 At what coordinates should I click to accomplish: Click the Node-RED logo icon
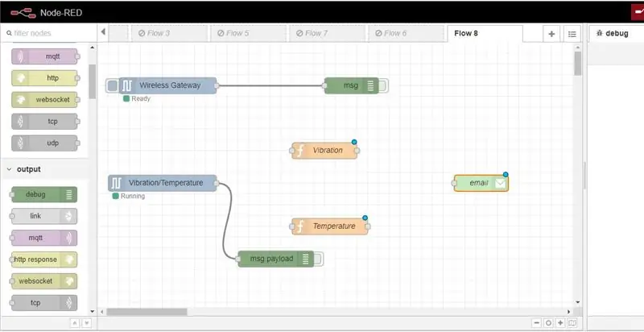coord(23,13)
